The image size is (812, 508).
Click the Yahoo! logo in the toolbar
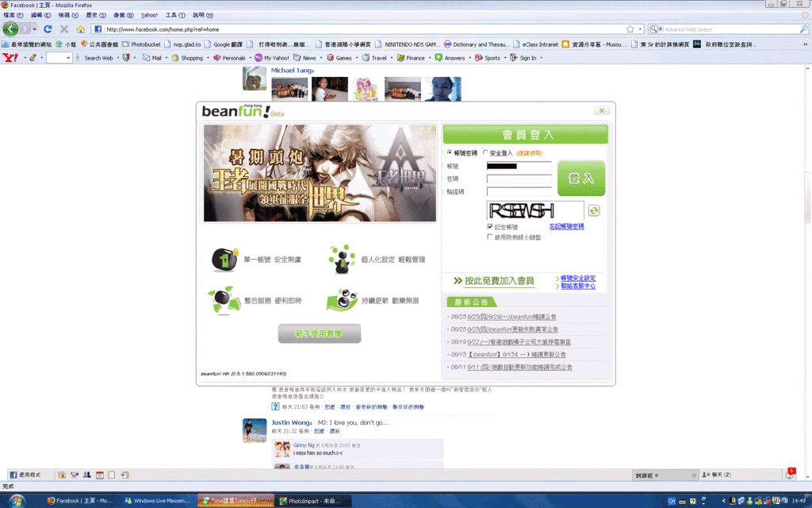[10, 57]
